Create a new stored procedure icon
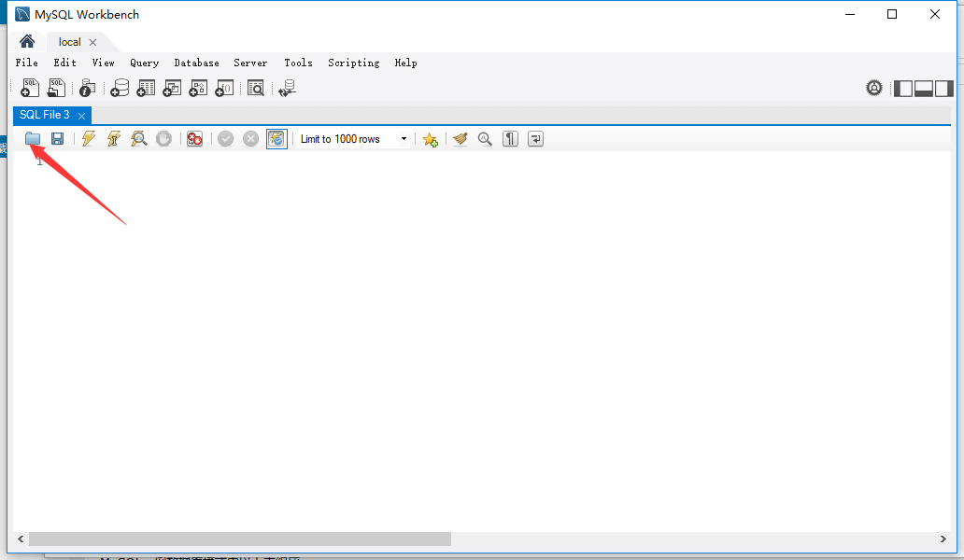964x560 pixels. pyautogui.click(x=198, y=89)
